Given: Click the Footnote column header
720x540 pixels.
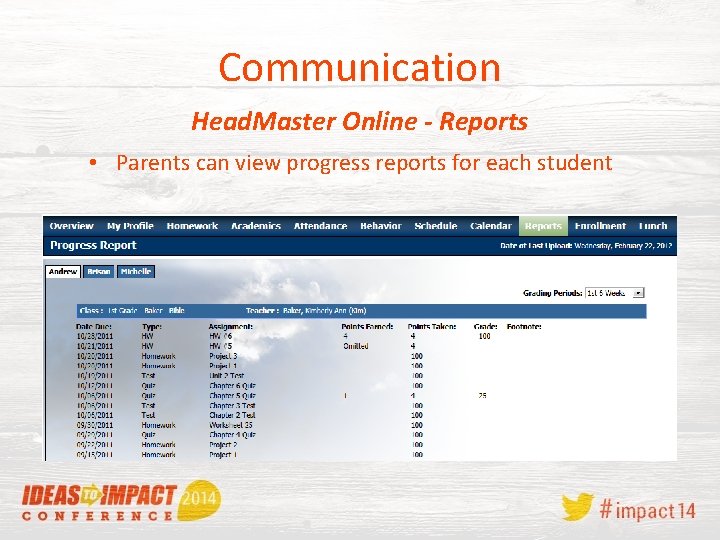Looking at the screenshot, I should coord(524,326).
